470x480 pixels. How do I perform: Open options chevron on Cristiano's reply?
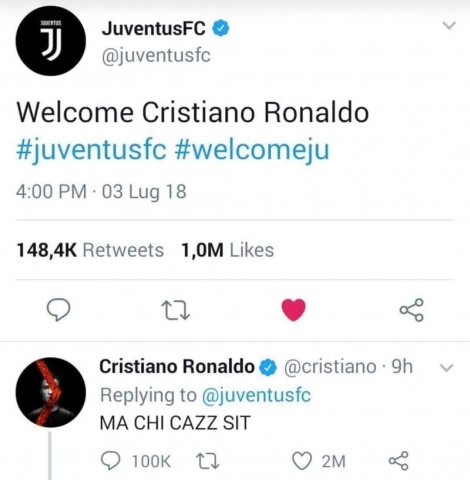point(447,368)
